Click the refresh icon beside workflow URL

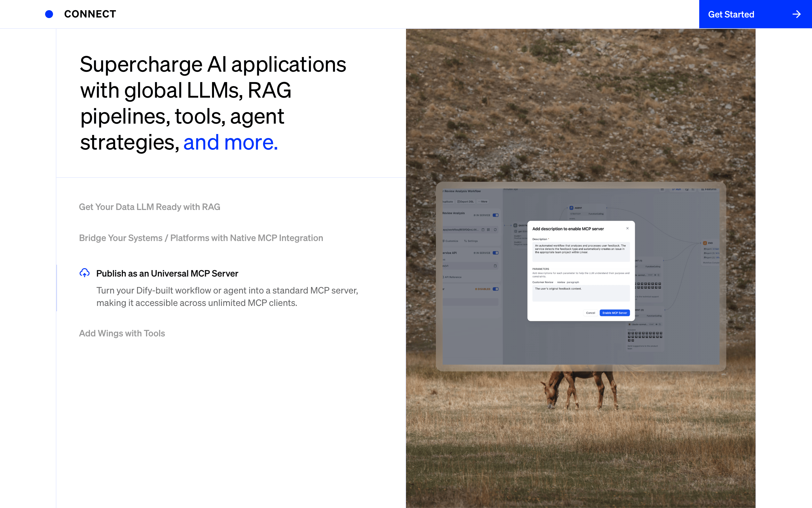point(495,230)
